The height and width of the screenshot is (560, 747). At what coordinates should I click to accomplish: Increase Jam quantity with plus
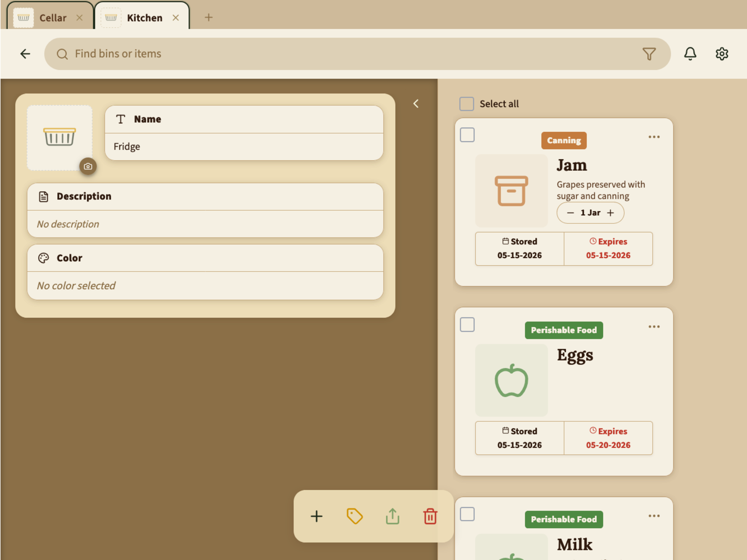610,213
